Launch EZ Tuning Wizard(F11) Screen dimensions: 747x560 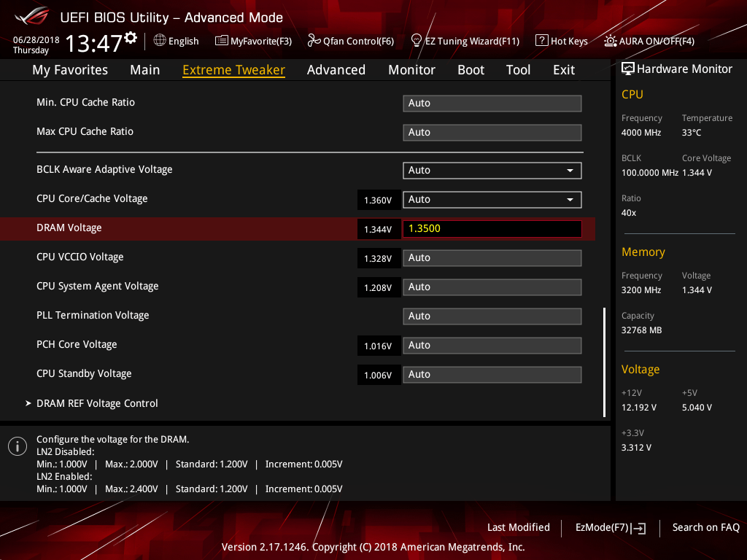pyautogui.click(x=465, y=41)
